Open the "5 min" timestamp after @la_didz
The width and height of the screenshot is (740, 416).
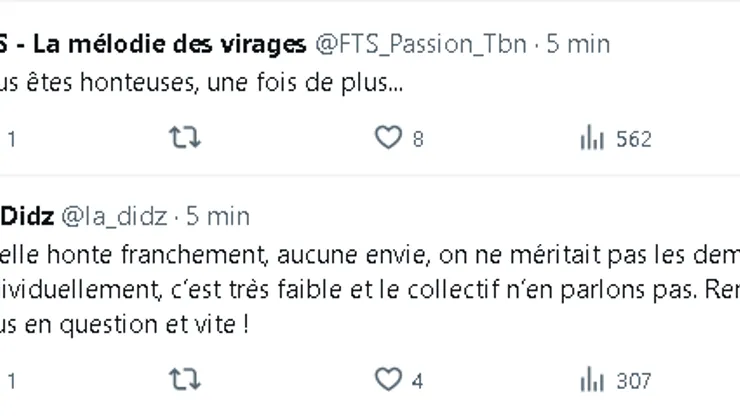pos(217,216)
